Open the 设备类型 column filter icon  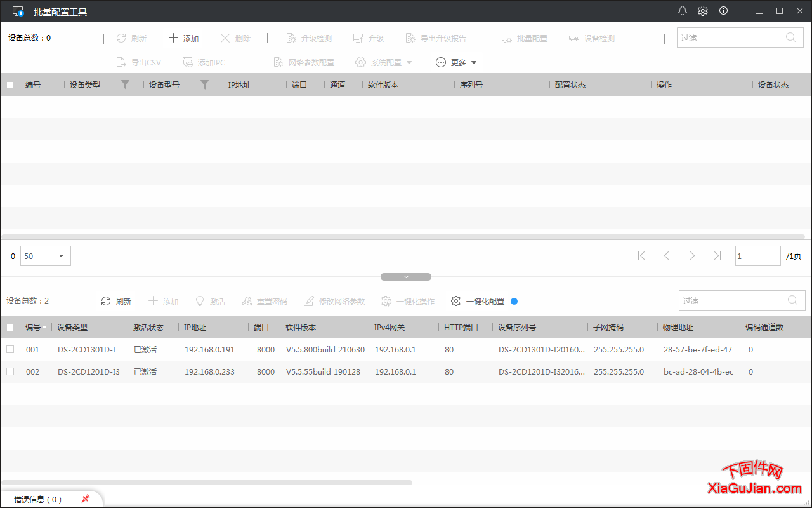(125, 84)
